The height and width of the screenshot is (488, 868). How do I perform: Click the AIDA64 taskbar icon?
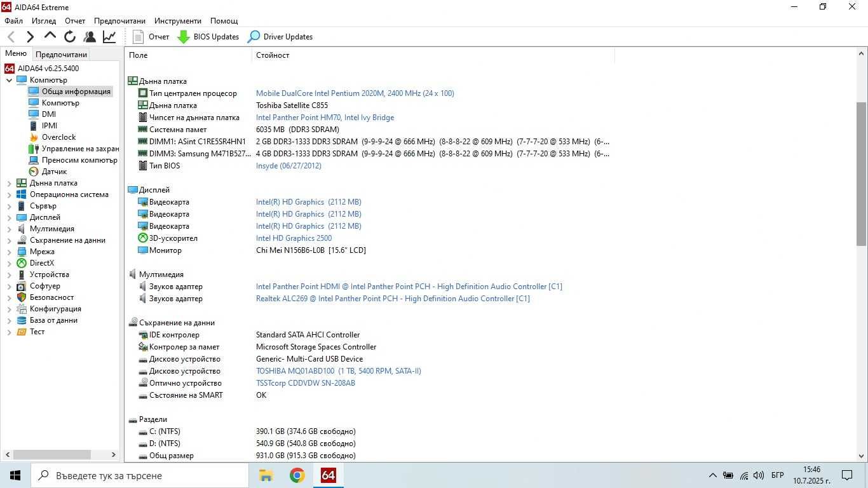click(328, 475)
